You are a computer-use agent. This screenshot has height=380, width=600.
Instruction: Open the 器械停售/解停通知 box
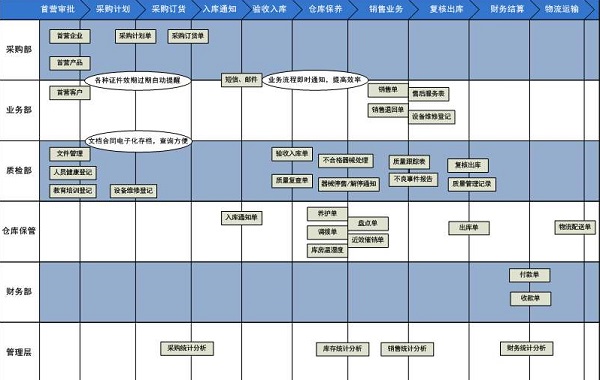click(349, 184)
